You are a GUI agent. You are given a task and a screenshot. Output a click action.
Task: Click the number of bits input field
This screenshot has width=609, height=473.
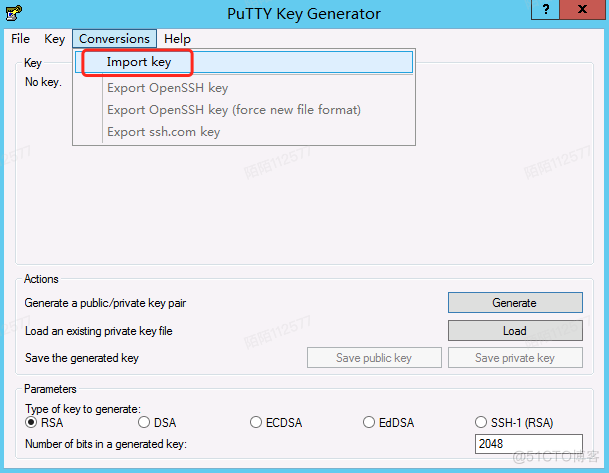pyautogui.click(x=528, y=444)
